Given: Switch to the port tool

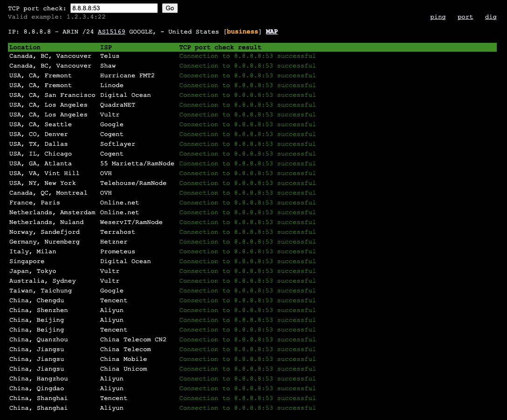Looking at the screenshot, I should point(465,17).
